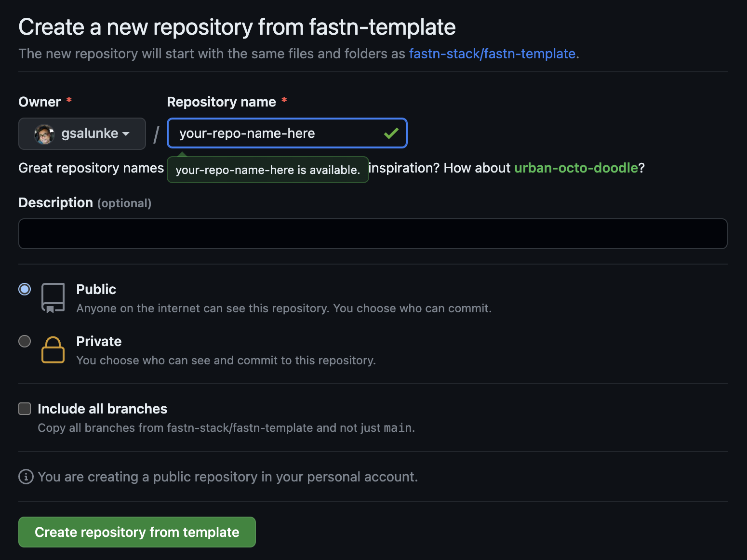Click the Include all branches label
The image size is (747, 560).
[x=102, y=409]
